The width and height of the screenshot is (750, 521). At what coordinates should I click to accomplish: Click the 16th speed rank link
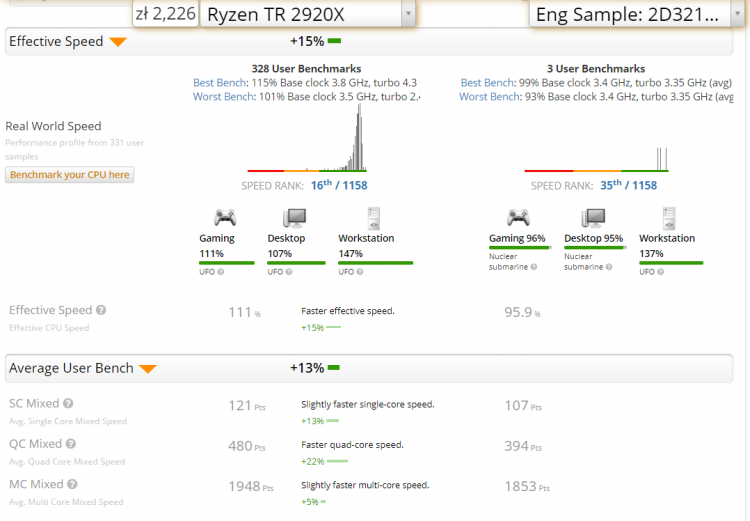(321, 185)
